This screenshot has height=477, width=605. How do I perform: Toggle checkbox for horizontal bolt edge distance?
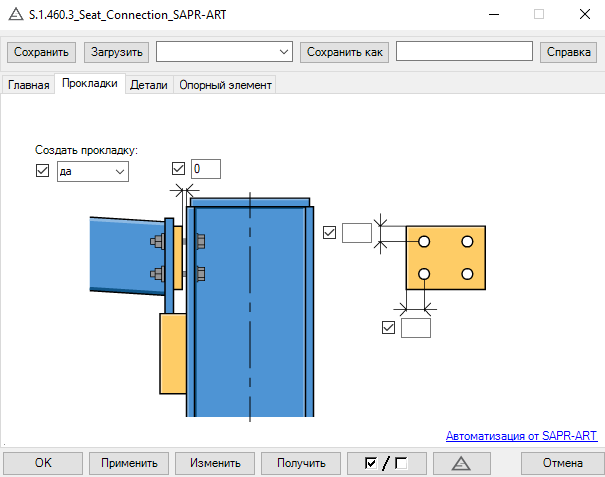389,326
